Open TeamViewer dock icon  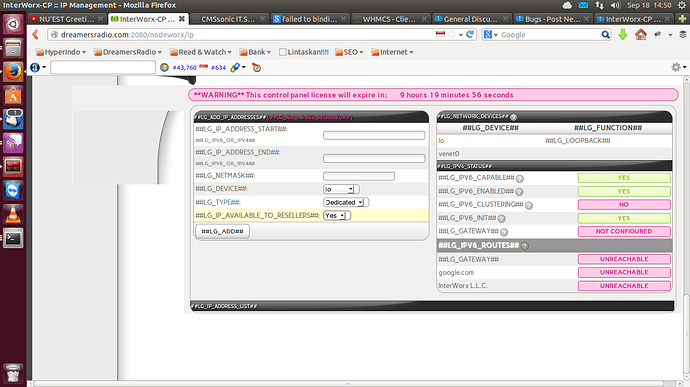coord(13,191)
